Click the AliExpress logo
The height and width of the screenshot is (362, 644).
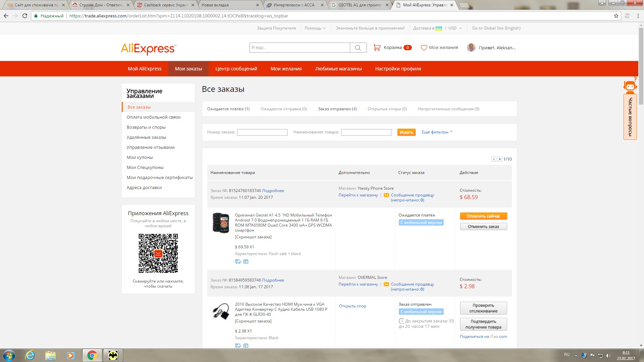pyautogui.click(x=148, y=49)
